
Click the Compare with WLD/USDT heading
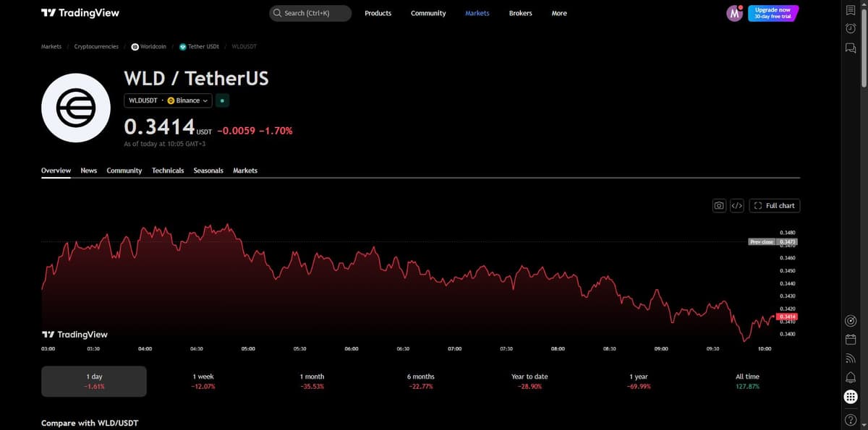tap(90, 422)
